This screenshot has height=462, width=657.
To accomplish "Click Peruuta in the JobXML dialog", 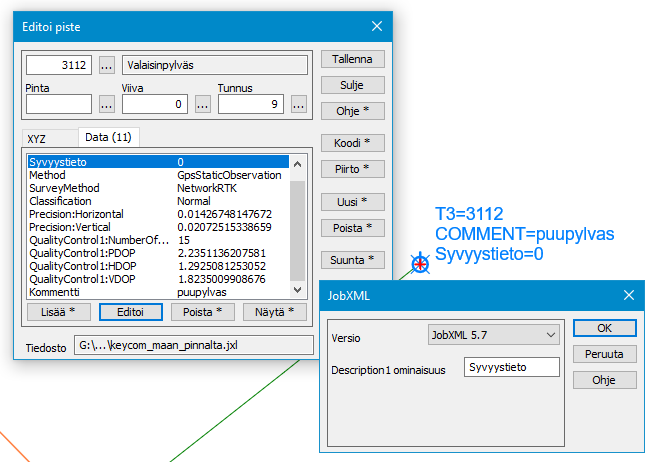I will point(604,355).
